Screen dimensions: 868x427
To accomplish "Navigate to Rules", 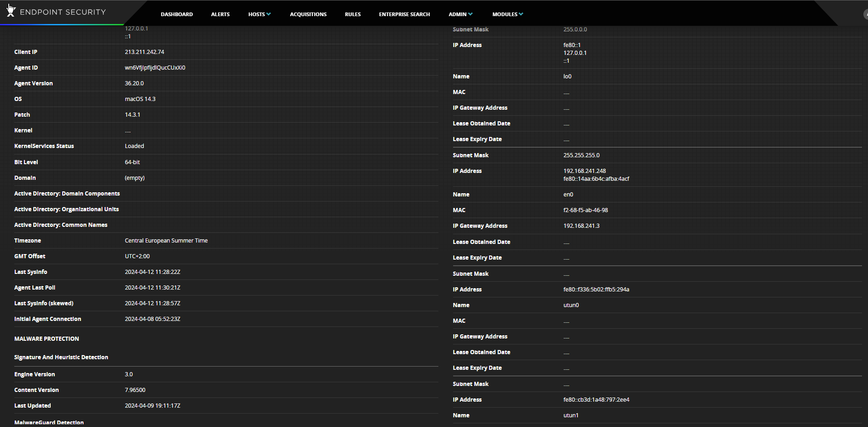I will tap(353, 14).
